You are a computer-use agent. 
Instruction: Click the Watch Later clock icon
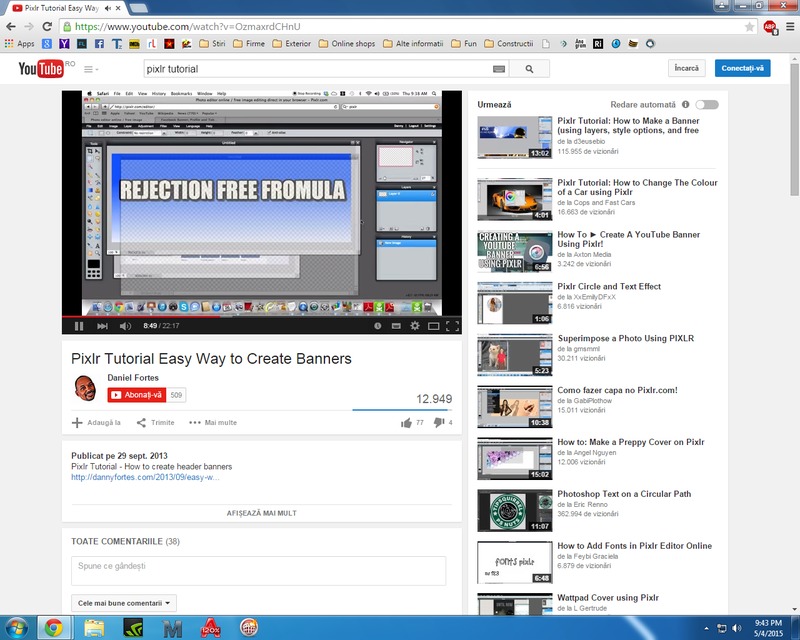378,326
